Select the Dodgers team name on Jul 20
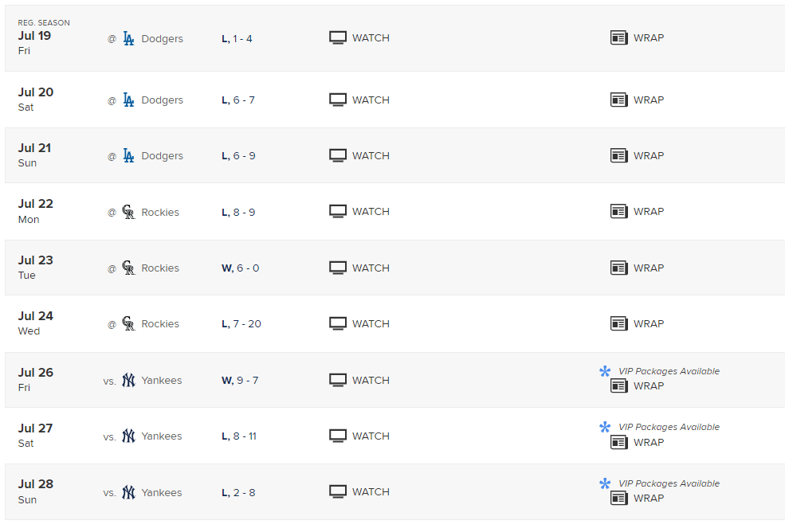 pos(162,100)
